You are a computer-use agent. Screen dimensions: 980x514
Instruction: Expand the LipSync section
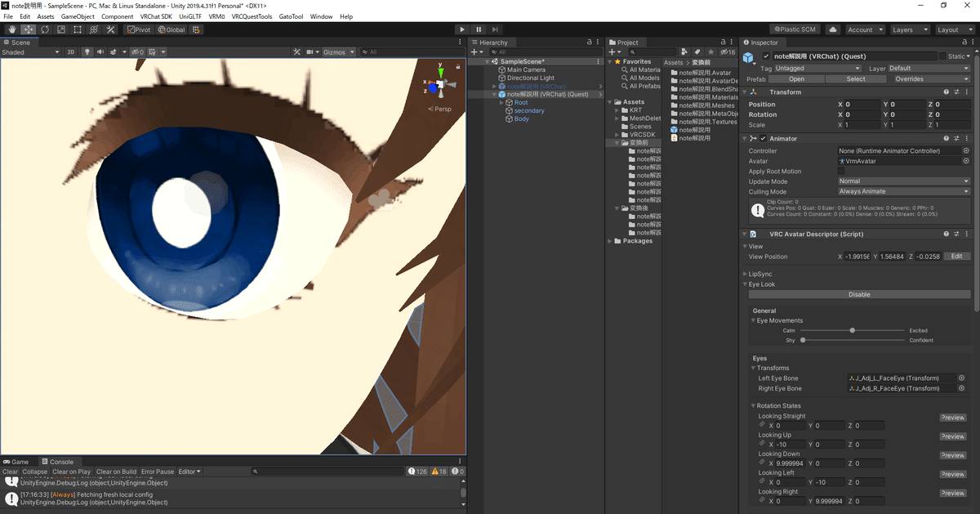(746, 274)
